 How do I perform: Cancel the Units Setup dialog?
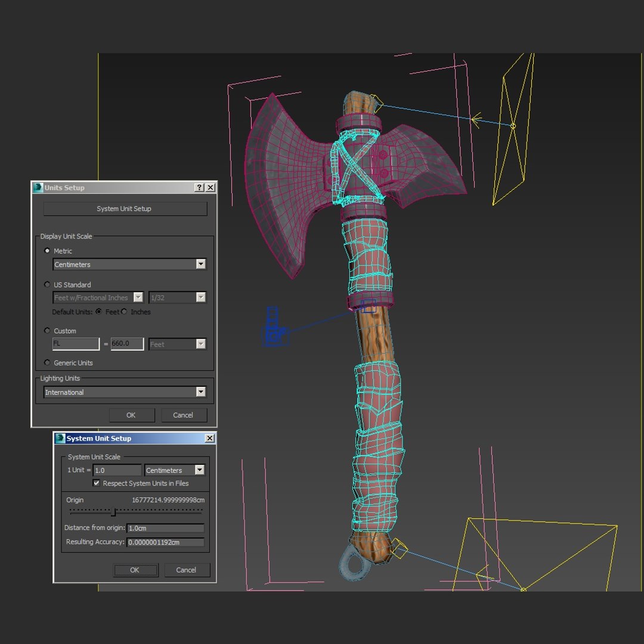point(184,415)
